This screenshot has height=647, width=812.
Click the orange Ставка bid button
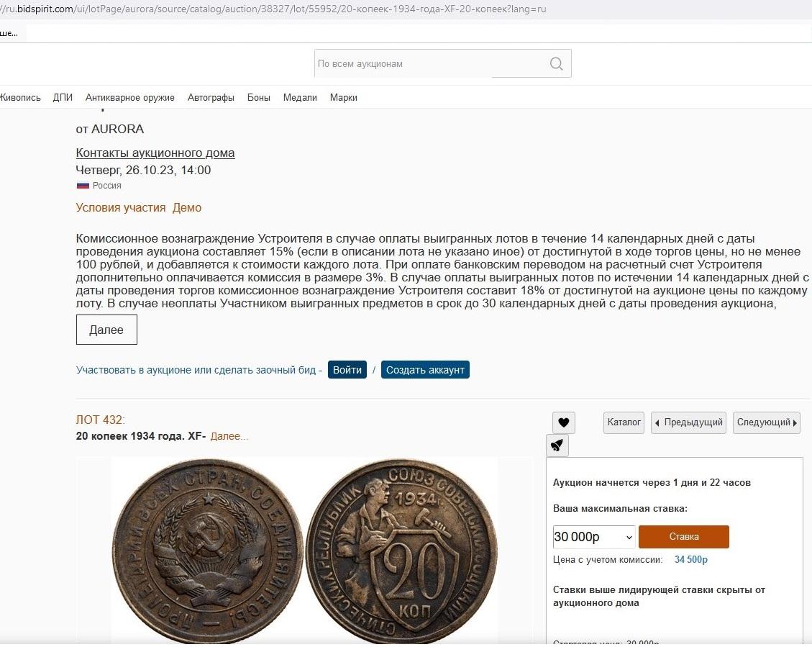tap(683, 537)
